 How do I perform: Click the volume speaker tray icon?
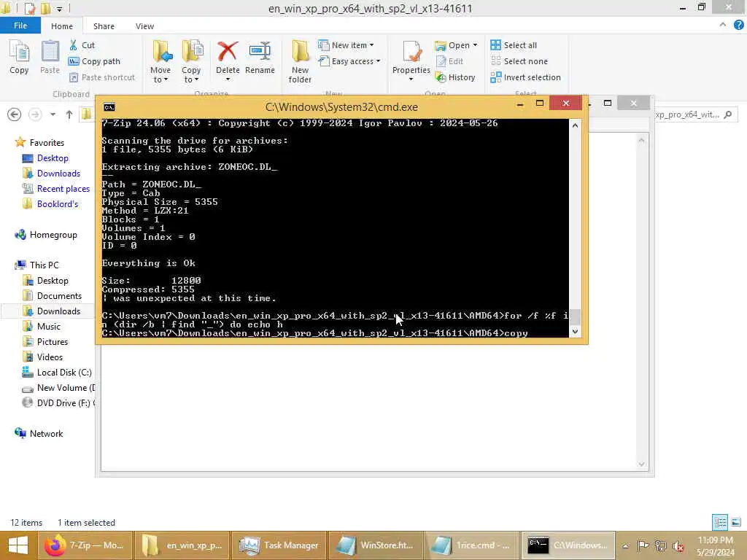[678, 545]
